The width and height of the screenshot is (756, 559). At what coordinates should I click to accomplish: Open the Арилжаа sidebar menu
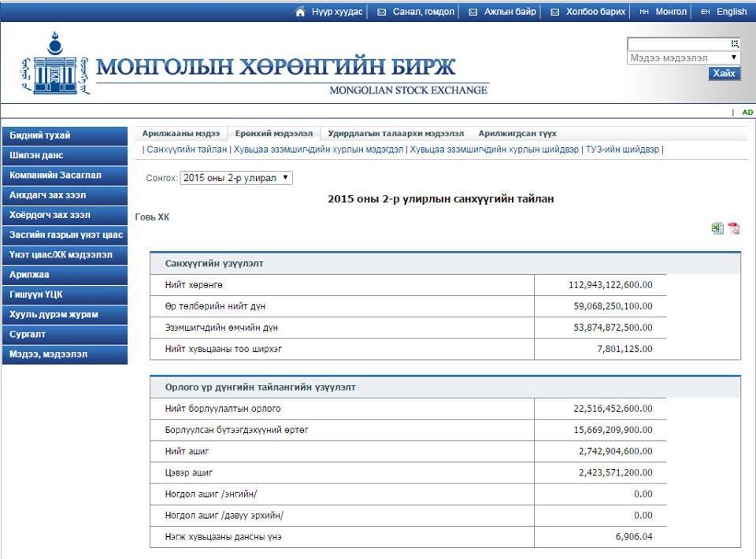coord(65,275)
